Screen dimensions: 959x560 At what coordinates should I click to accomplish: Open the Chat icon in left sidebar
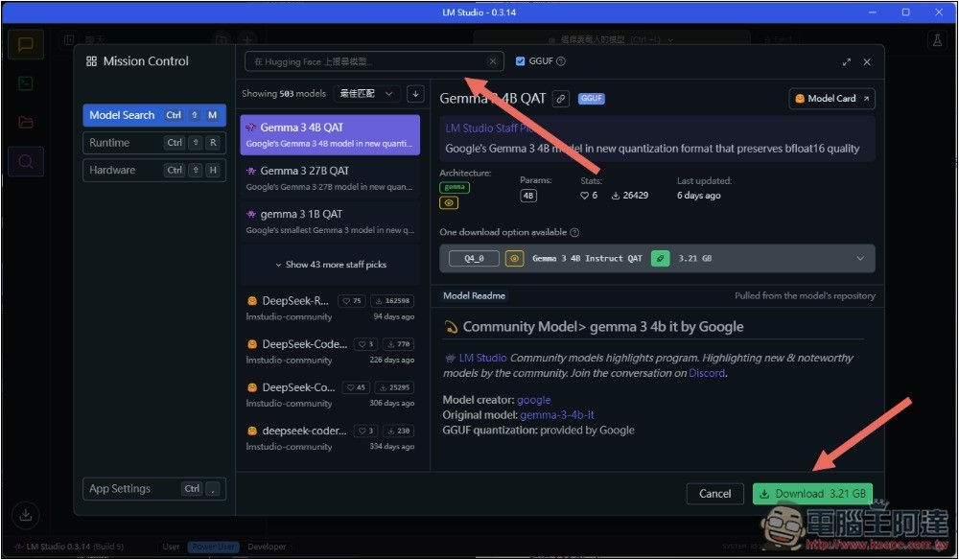tap(26, 44)
